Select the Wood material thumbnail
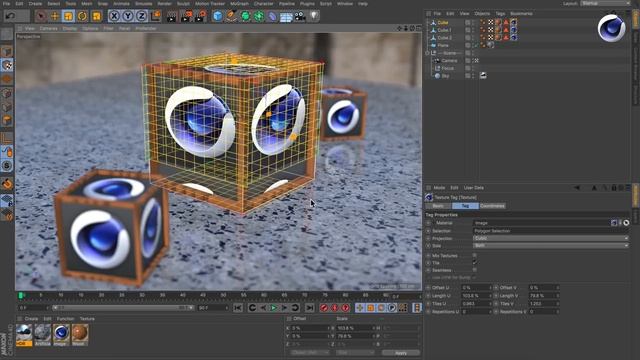Viewport: 640px width, 360px height. [80, 335]
